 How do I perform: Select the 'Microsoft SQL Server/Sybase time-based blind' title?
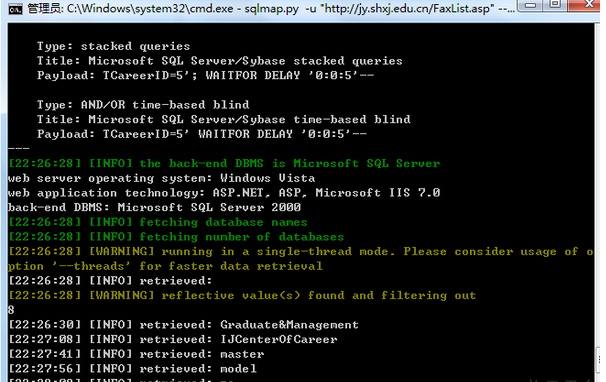(x=223, y=120)
